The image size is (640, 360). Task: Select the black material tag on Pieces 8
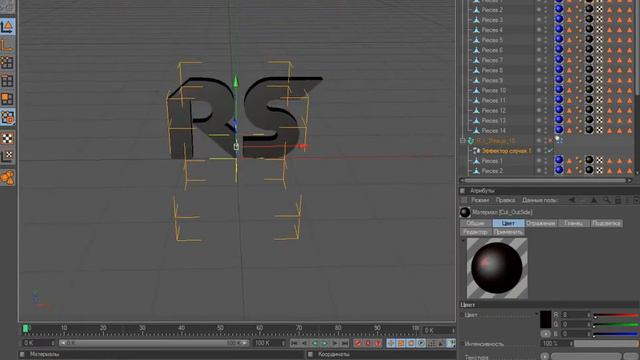[x=589, y=70]
